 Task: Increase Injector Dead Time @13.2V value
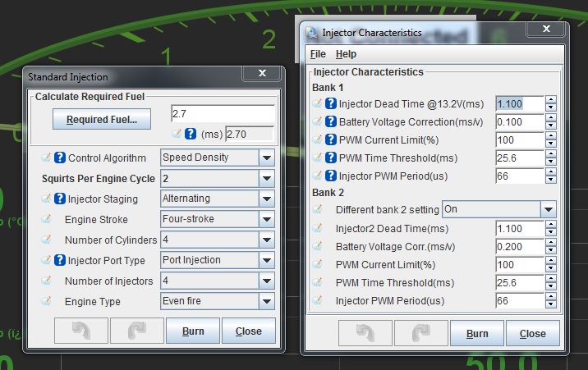(x=550, y=99)
